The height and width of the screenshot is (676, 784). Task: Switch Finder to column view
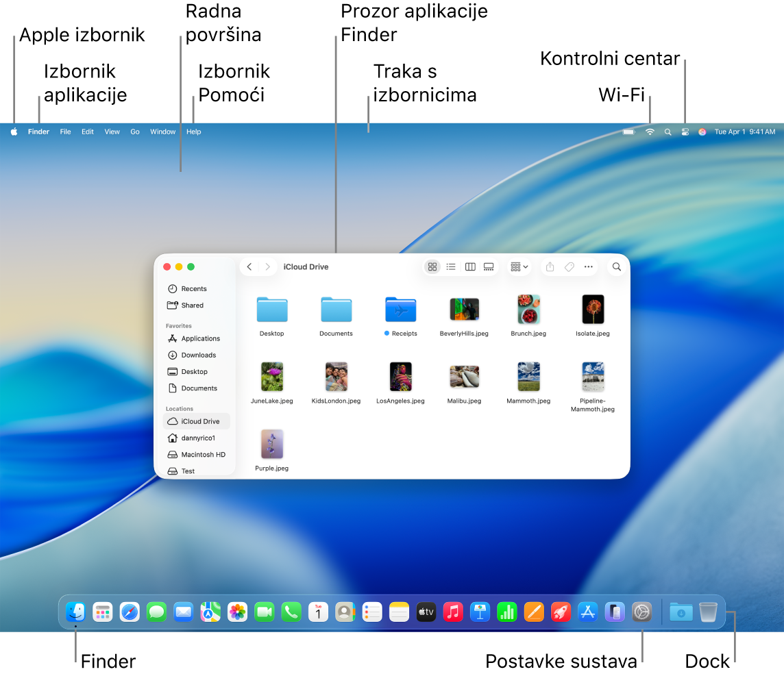click(x=470, y=266)
